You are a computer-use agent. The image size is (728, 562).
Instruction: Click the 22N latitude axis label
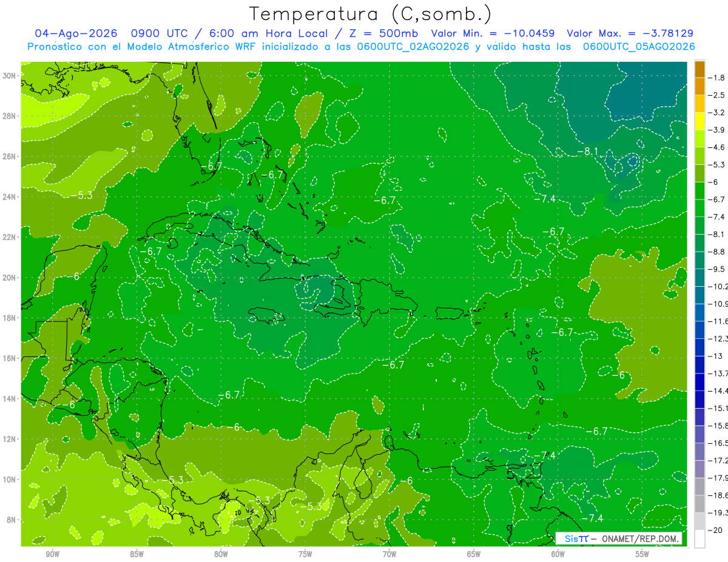tap(10, 237)
